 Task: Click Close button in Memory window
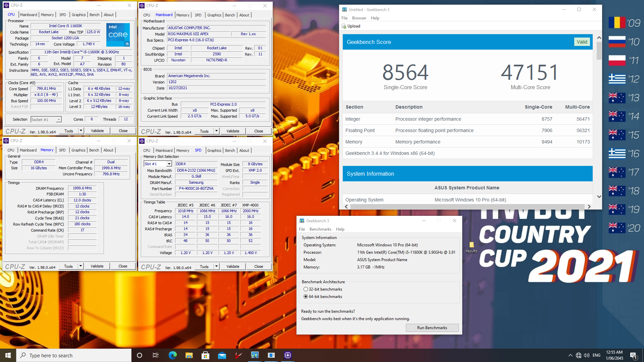[123, 266]
